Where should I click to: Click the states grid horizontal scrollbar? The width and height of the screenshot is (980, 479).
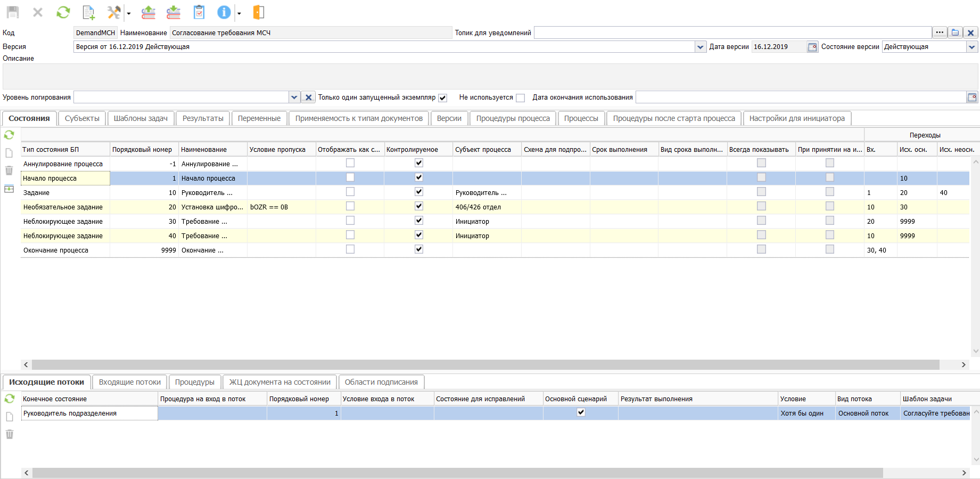point(485,365)
